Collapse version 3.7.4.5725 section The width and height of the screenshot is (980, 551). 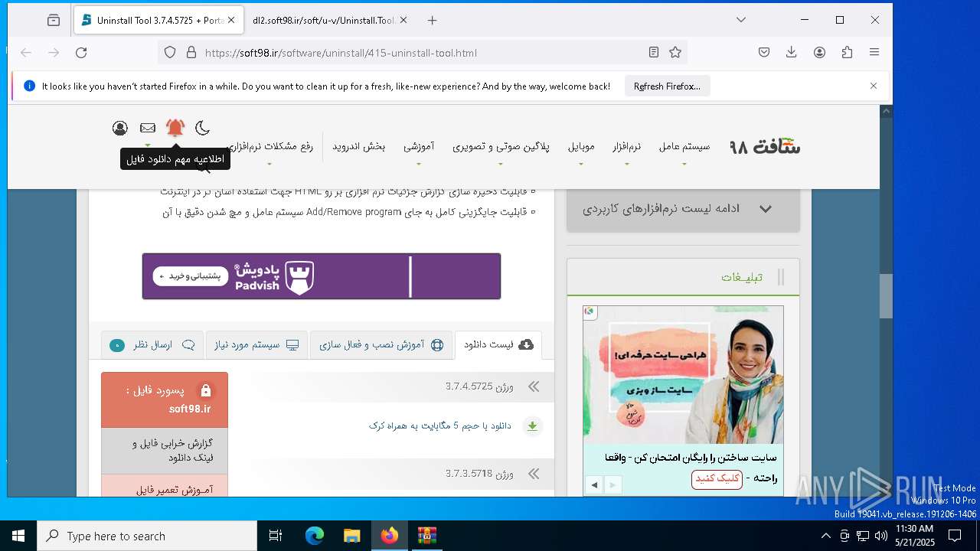(534, 387)
